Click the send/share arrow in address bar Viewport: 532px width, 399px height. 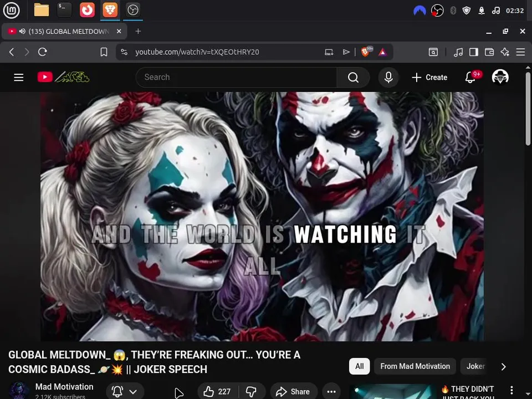tap(346, 52)
